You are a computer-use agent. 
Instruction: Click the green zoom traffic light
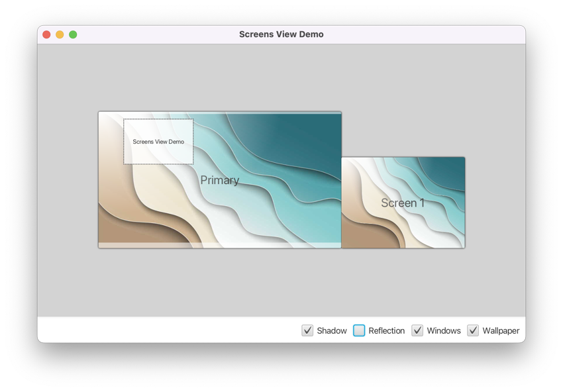coord(73,34)
